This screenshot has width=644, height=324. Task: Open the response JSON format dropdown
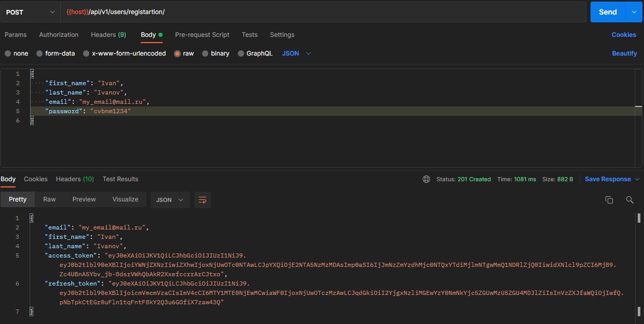[170, 200]
